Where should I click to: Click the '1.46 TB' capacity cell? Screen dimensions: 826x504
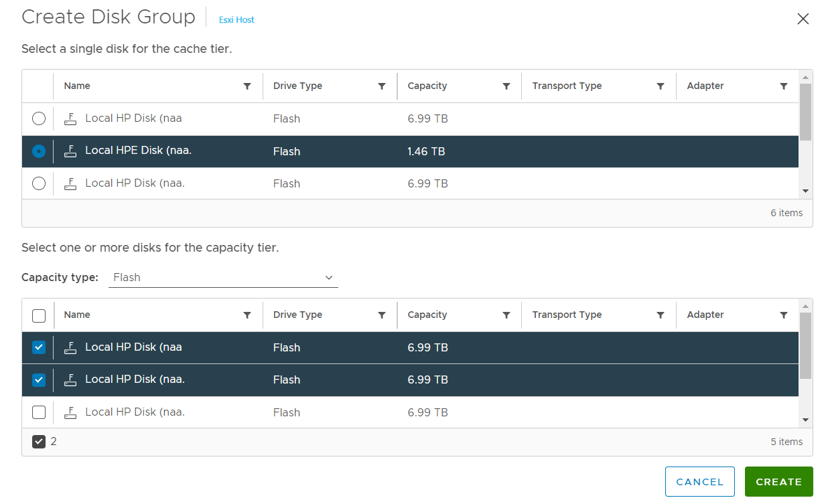[426, 151]
